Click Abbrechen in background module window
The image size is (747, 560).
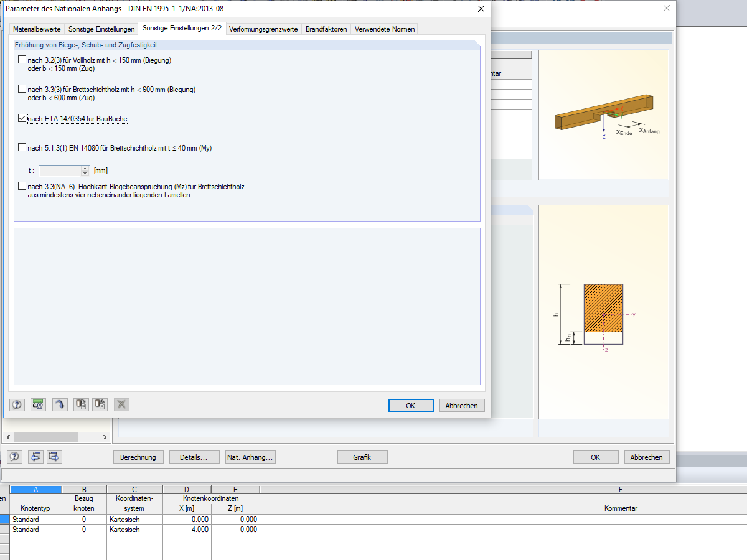click(x=647, y=457)
